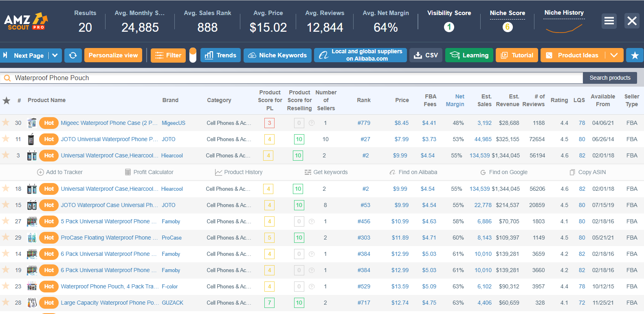The width and height of the screenshot is (644, 314).
Task: Copy ASIN of the expanded product
Action: [x=588, y=172]
